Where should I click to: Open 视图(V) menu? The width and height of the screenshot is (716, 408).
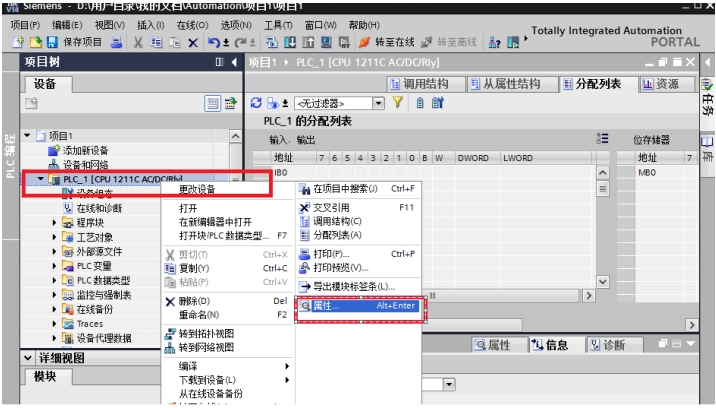pyautogui.click(x=110, y=25)
